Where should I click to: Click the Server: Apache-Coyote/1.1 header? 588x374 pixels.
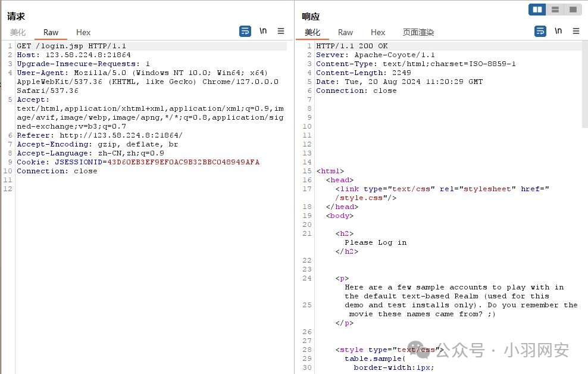(376, 55)
